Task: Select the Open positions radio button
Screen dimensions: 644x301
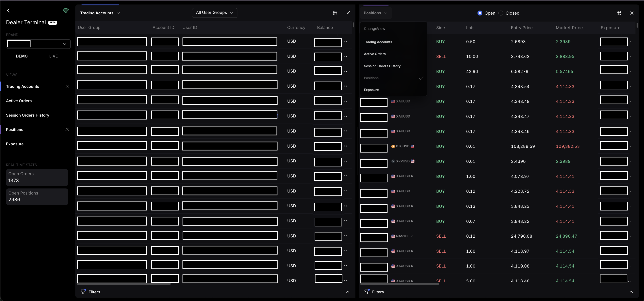Action: (480, 13)
